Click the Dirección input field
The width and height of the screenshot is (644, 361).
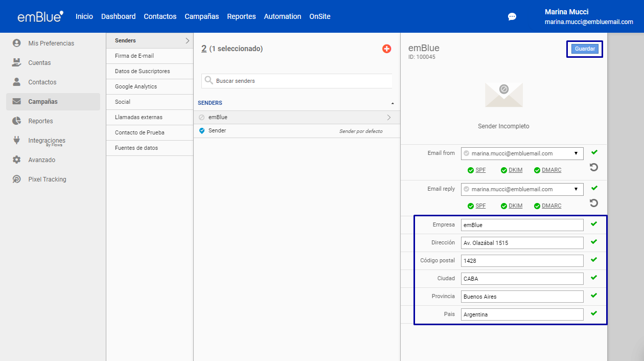click(x=522, y=243)
